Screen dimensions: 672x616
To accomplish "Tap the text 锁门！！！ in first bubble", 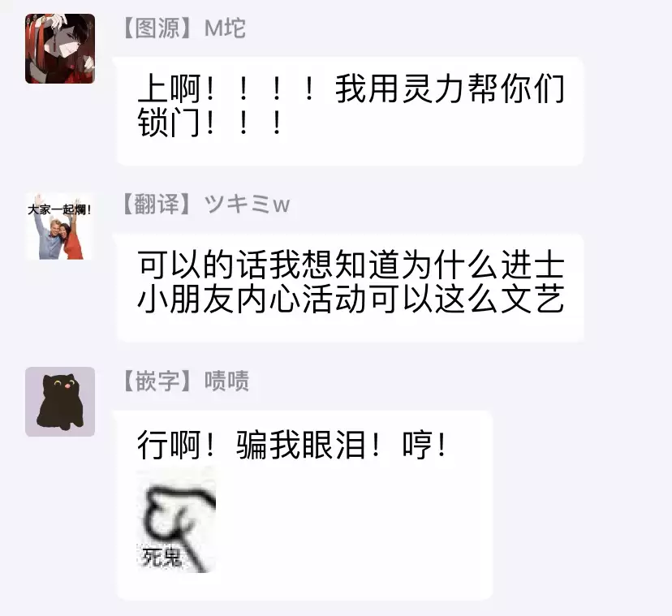I will pos(210,123).
